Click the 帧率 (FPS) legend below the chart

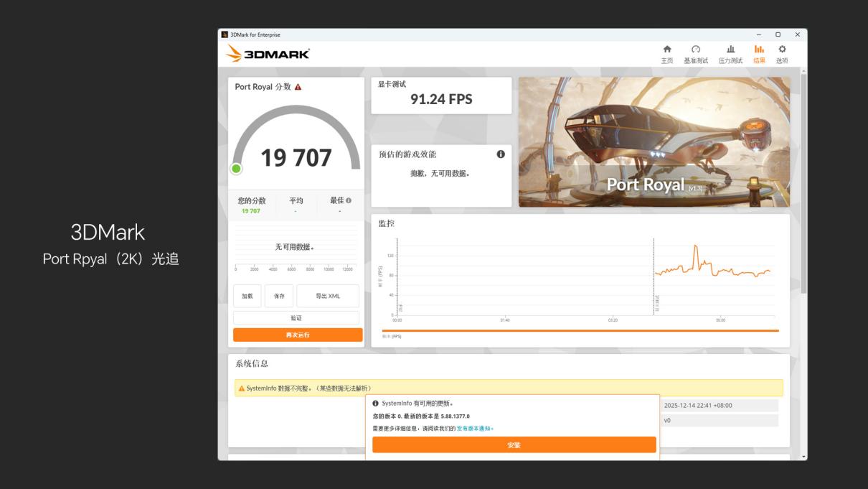392,336
